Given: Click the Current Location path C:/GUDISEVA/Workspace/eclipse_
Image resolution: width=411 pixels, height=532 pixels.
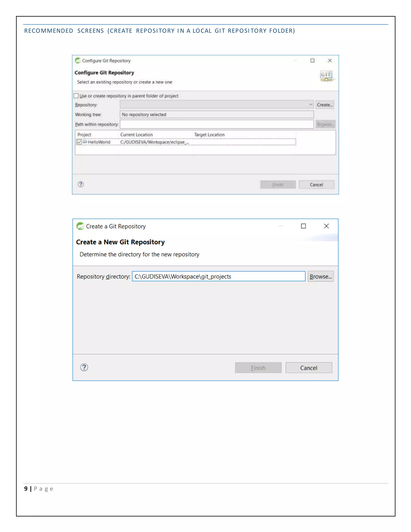Looking at the screenshot, I should 155,142.
